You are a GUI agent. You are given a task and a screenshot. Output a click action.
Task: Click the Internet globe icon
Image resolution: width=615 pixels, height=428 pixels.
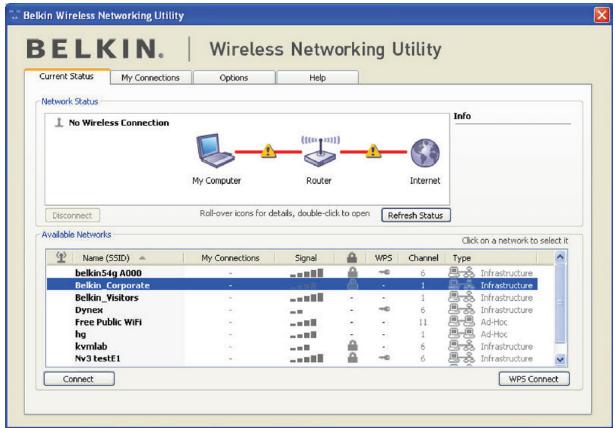point(425,153)
